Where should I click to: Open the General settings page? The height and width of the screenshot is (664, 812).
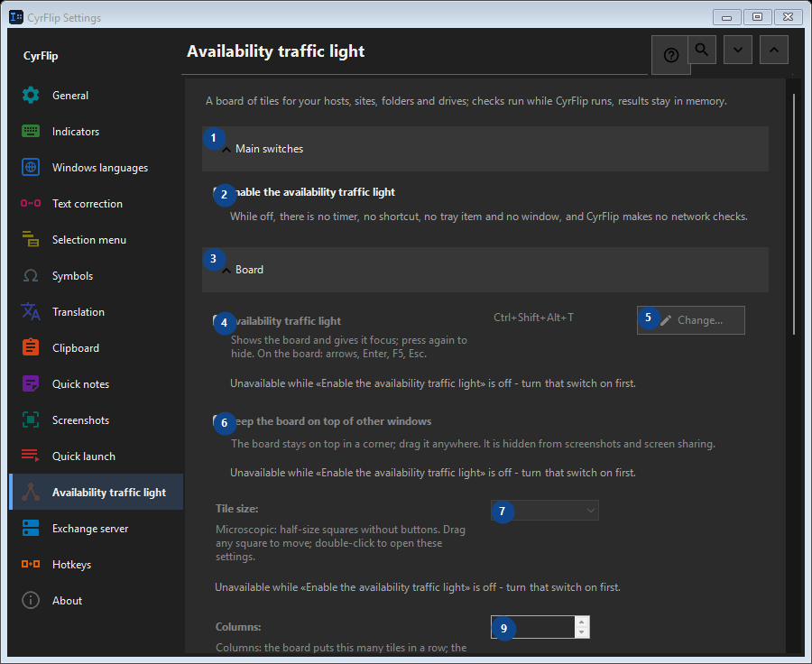[97, 96]
